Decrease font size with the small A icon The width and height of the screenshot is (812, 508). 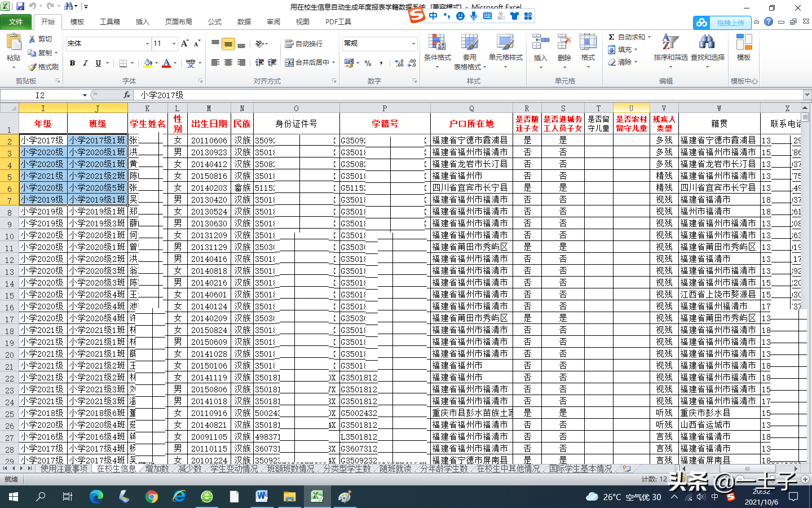pyautogui.click(x=197, y=43)
